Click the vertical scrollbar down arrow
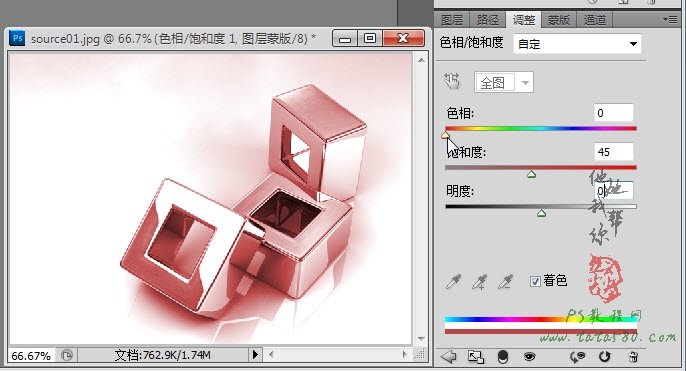 tap(421, 339)
